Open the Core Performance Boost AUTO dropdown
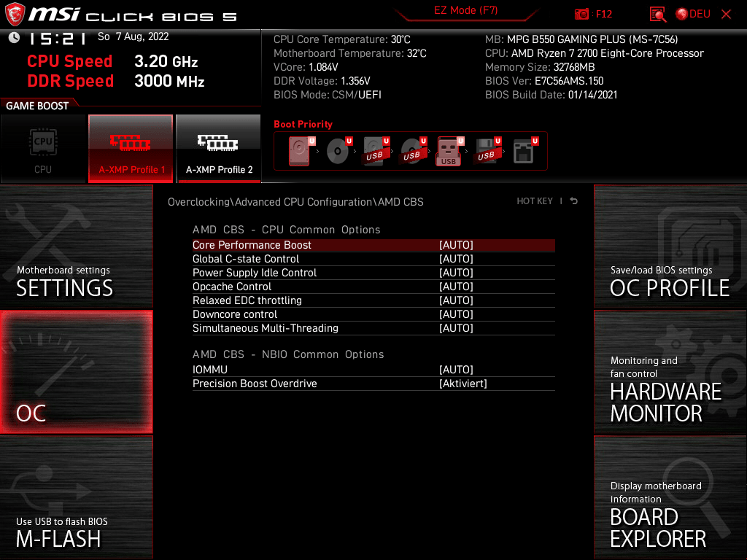This screenshot has height=560, width=747. 456,245
